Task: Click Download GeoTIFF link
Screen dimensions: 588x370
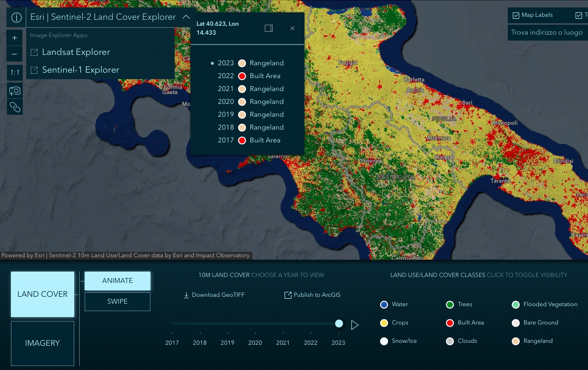Action: 218,295
